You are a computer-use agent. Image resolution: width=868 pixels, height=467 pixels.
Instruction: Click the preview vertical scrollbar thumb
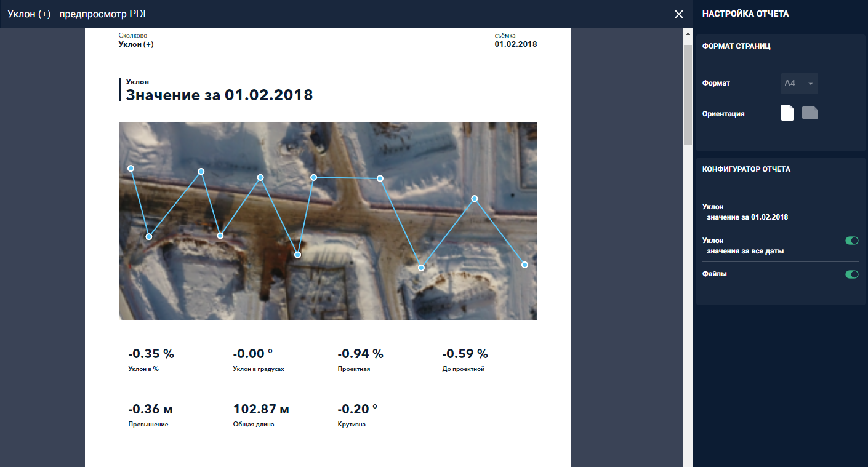click(688, 92)
